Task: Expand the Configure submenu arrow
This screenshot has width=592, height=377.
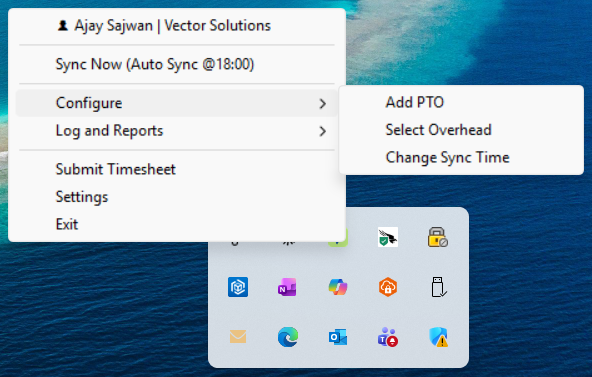Action: coord(322,104)
